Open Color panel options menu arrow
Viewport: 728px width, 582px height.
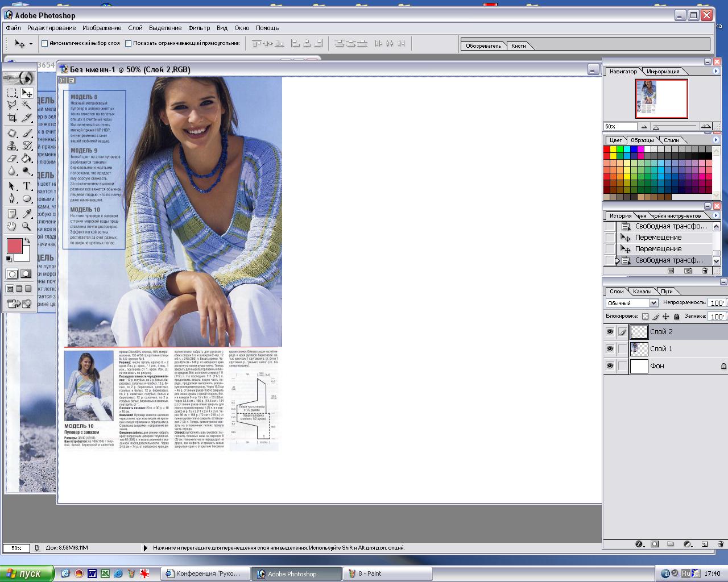coord(715,140)
